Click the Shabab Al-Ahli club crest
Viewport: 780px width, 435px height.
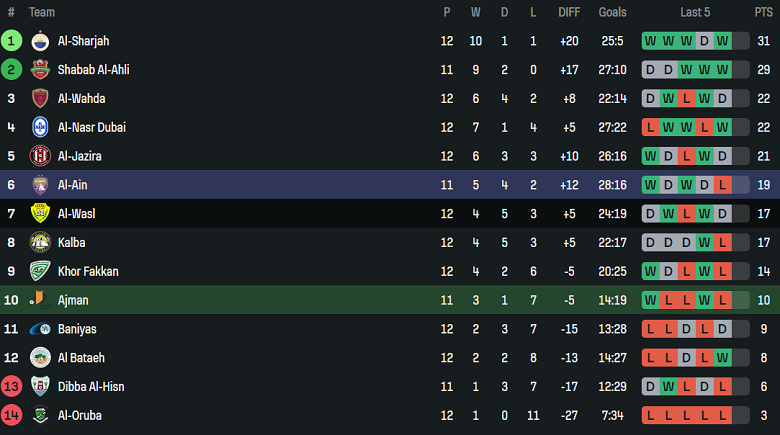point(40,70)
